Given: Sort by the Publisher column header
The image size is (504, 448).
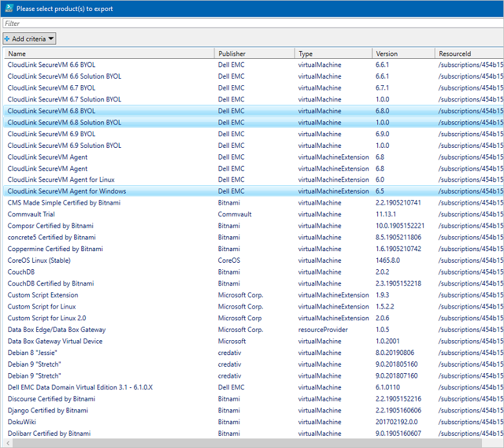Looking at the screenshot, I should click(x=254, y=54).
